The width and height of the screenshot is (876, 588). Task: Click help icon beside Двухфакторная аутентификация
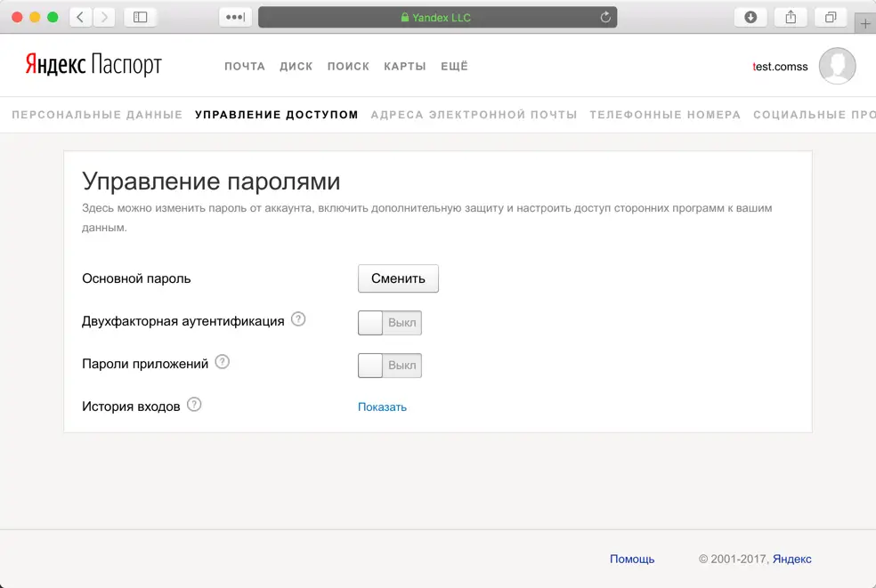[x=298, y=320]
